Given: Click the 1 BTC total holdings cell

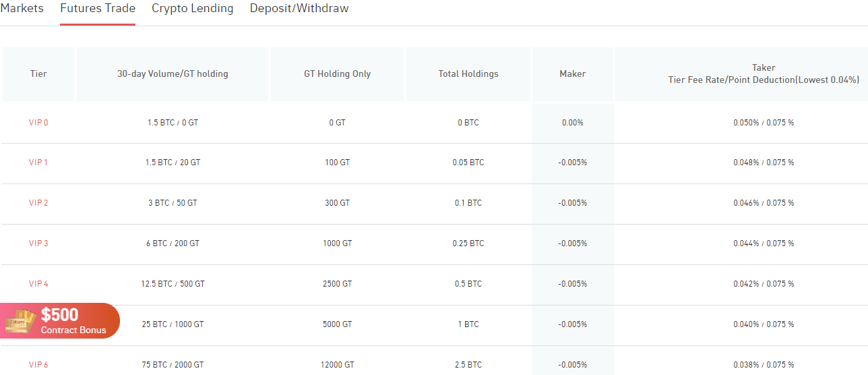Looking at the screenshot, I should tap(468, 324).
